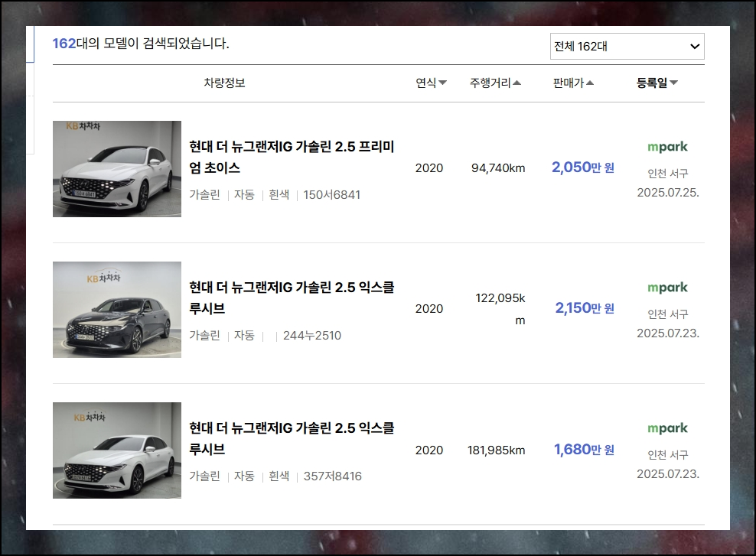Click mpark logo in 2025.07.25 row

coord(667,147)
